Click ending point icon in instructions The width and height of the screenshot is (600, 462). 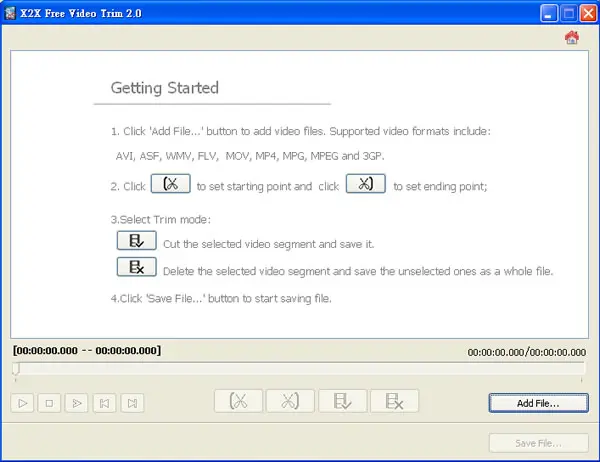pyautogui.click(x=366, y=184)
